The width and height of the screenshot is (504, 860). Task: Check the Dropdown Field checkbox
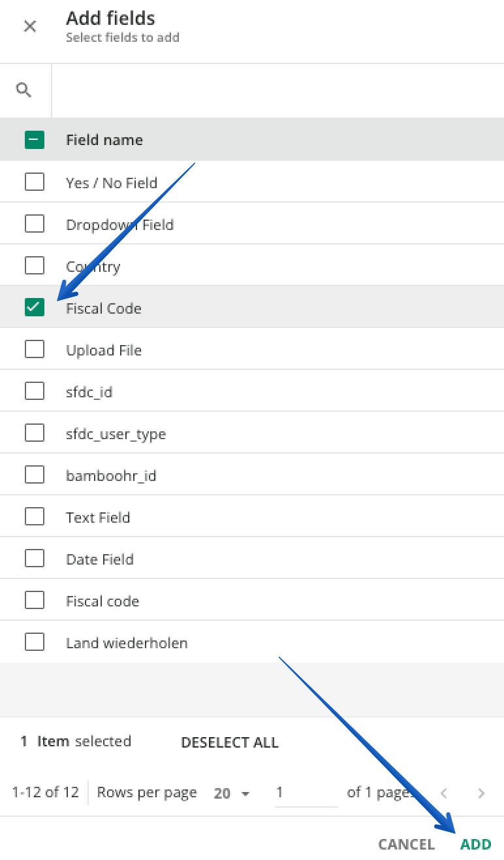35,223
